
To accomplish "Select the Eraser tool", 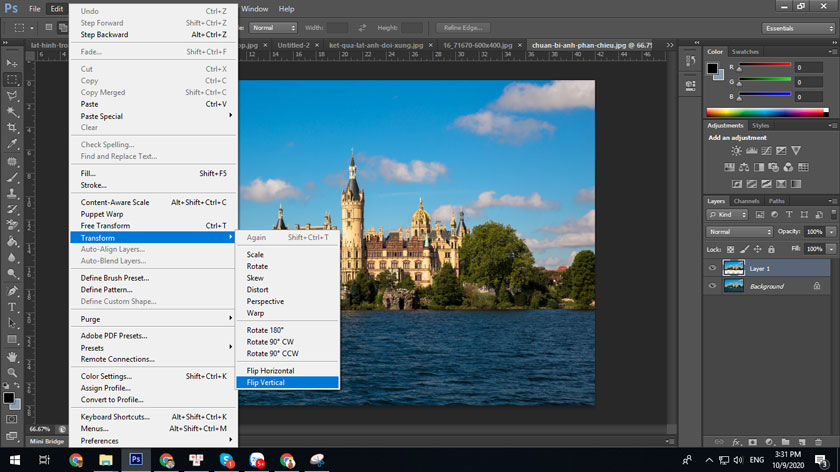I will (x=12, y=226).
